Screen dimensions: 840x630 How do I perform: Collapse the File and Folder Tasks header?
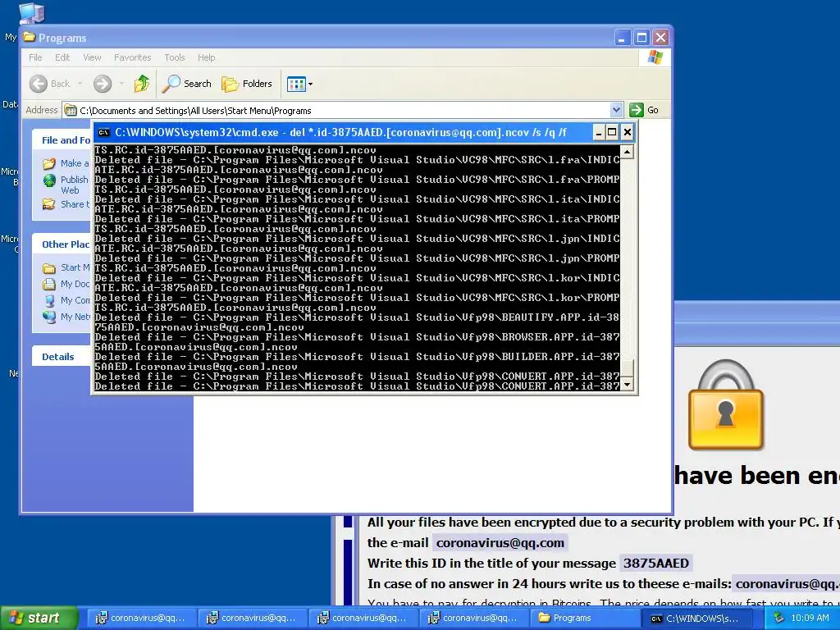[61, 139]
